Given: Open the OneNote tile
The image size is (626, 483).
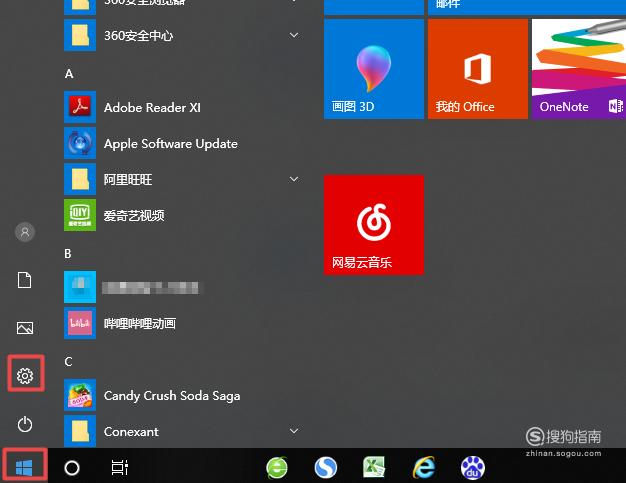Looking at the screenshot, I should pos(579,69).
